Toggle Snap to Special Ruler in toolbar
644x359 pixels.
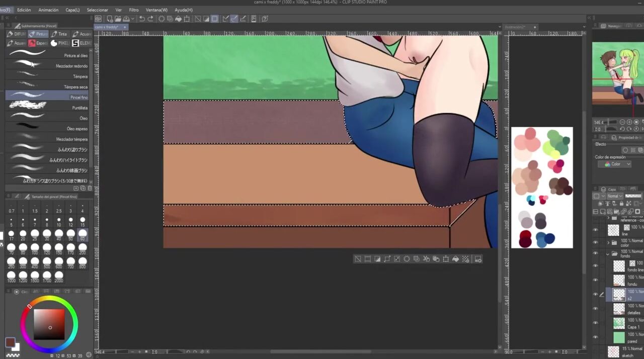tap(234, 19)
